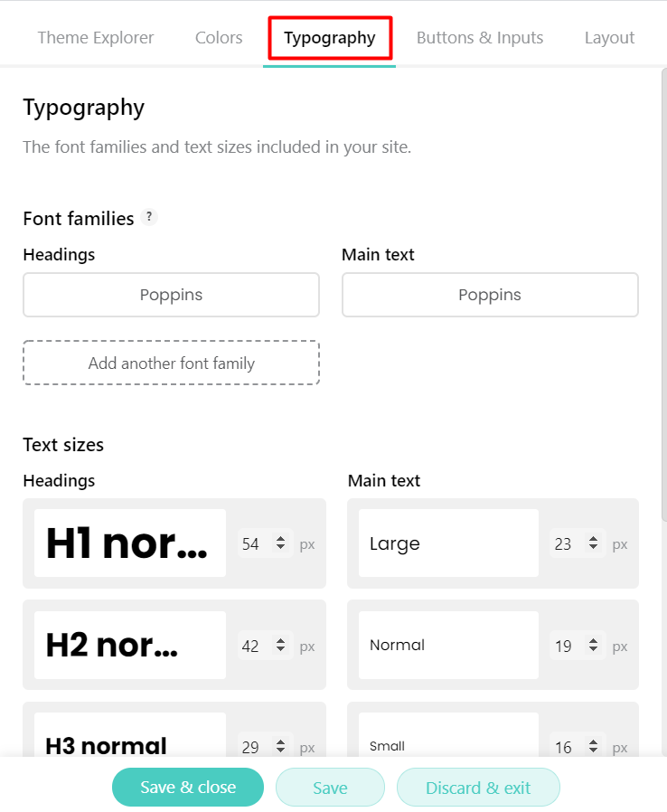Click the Save & close button
This screenshot has width=667, height=812.
[188, 788]
